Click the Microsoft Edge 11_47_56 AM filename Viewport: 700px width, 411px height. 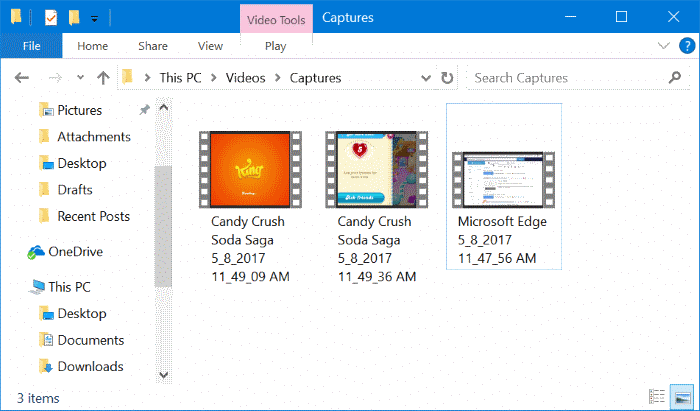click(502, 240)
